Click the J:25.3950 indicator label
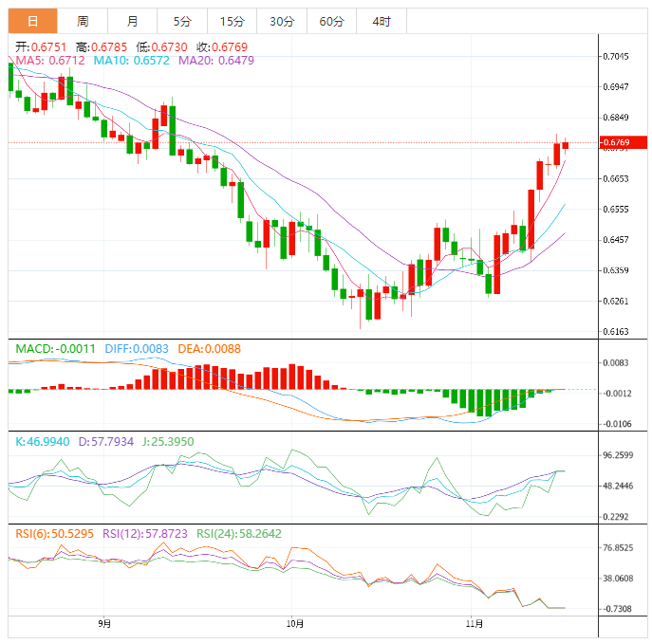This screenshot has width=652, height=644. [168, 441]
